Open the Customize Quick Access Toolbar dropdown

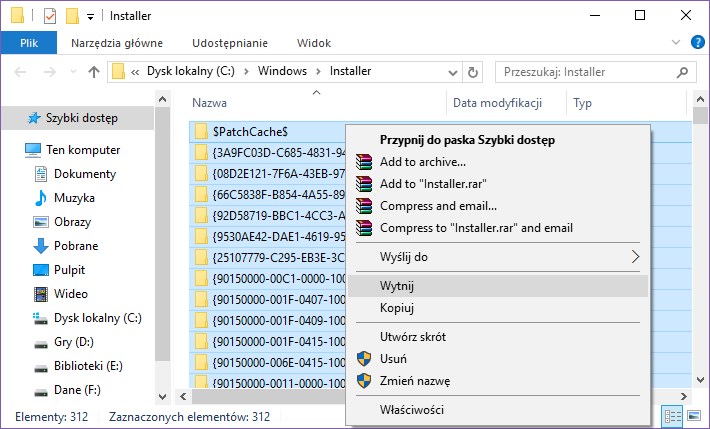tap(91, 17)
